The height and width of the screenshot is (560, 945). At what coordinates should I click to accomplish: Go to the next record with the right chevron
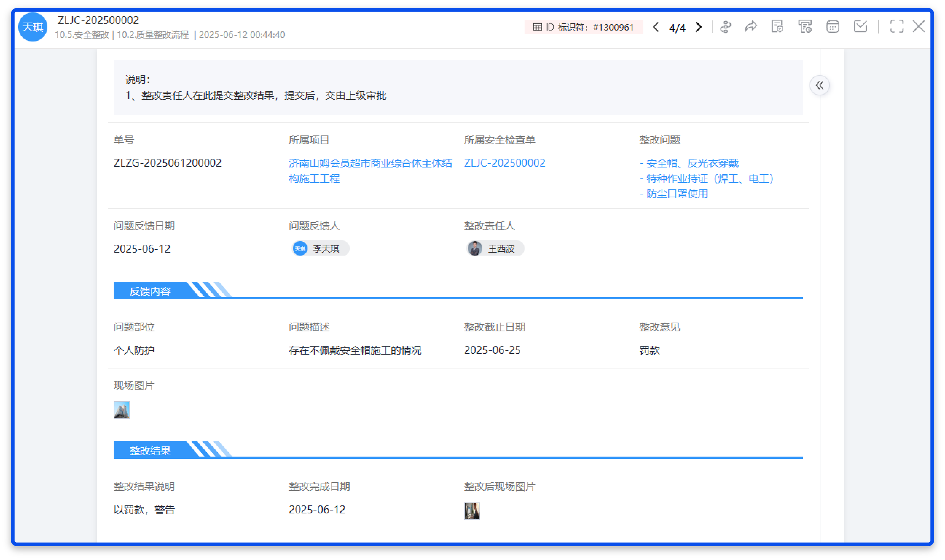pos(699,27)
